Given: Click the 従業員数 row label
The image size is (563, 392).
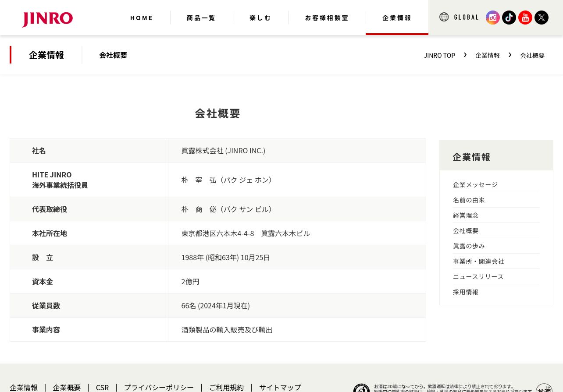Looking at the screenshot, I should [x=46, y=306].
